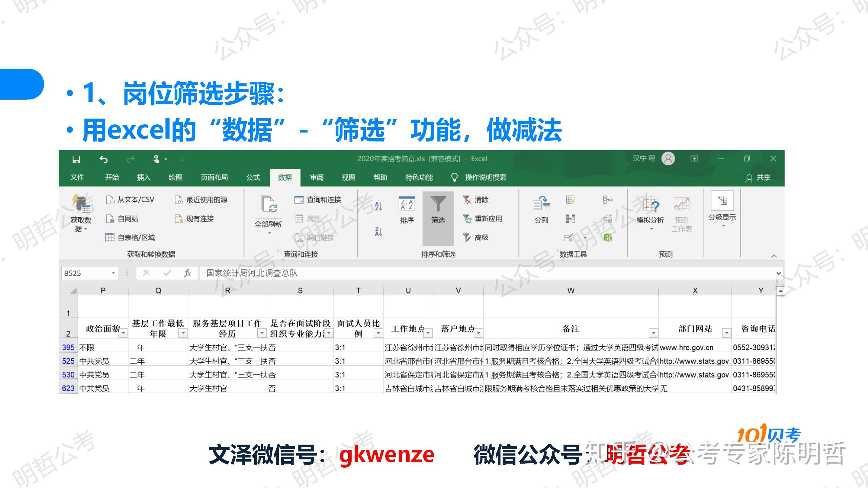The height and width of the screenshot is (488, 868).
Task: Collapse the ribbon with the chevron
Action: coord(774,256)
